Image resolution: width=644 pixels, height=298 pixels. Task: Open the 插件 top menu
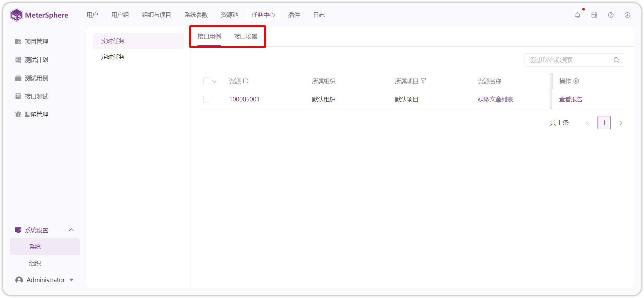[294, 15]
